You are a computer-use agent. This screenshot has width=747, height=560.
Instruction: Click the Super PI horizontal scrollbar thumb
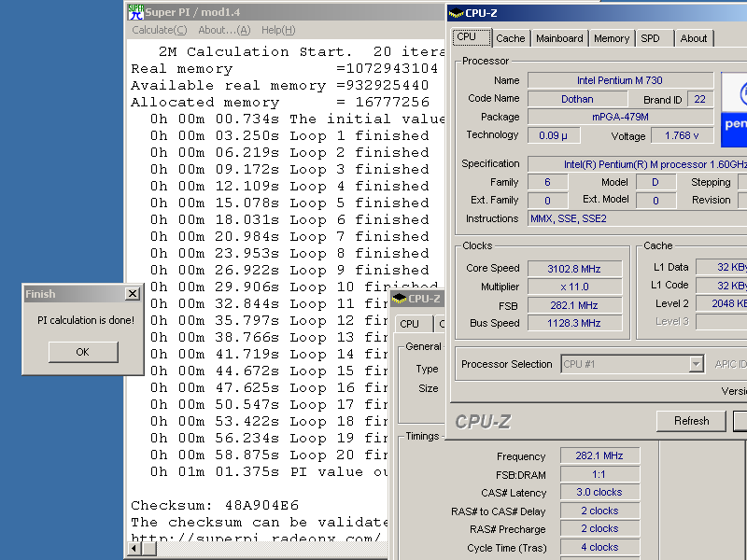pyautogui.click(x=149, y=549)
